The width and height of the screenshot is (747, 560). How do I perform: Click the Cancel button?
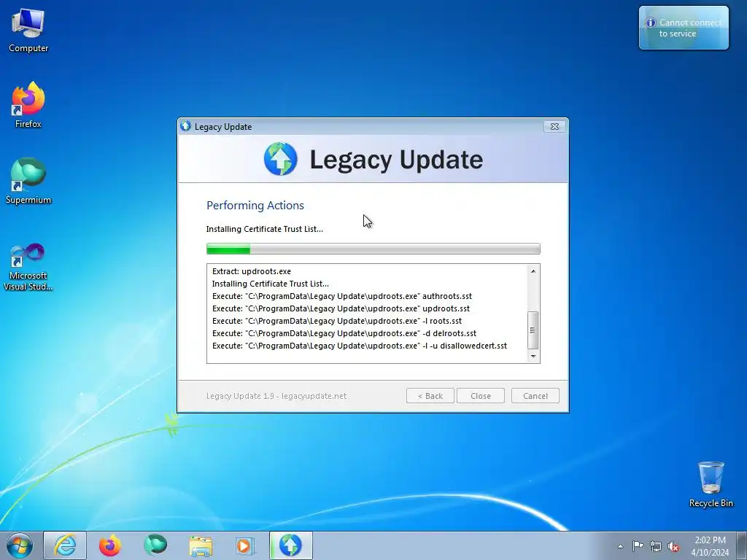[x=535, y=396]
